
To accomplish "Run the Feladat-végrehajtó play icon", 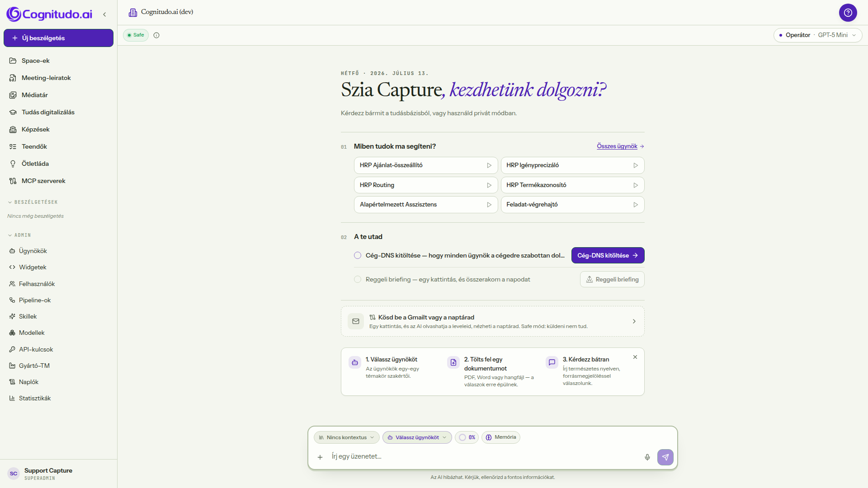I will [x=635, y=205].
